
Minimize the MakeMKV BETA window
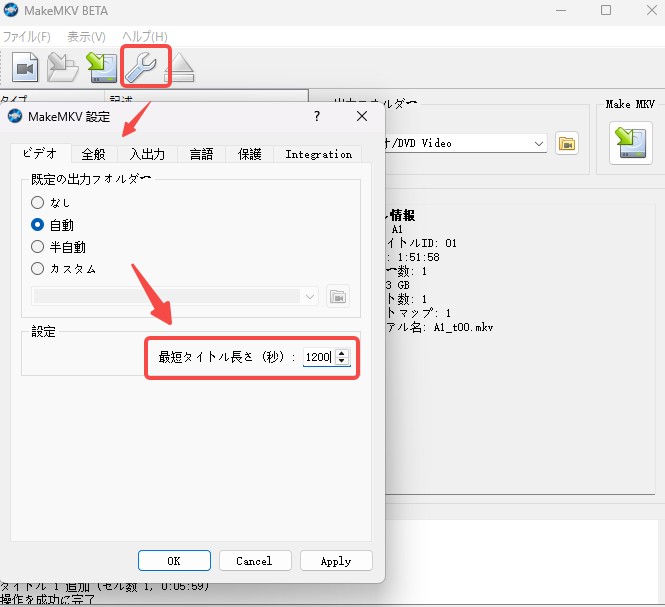[561, 10]
